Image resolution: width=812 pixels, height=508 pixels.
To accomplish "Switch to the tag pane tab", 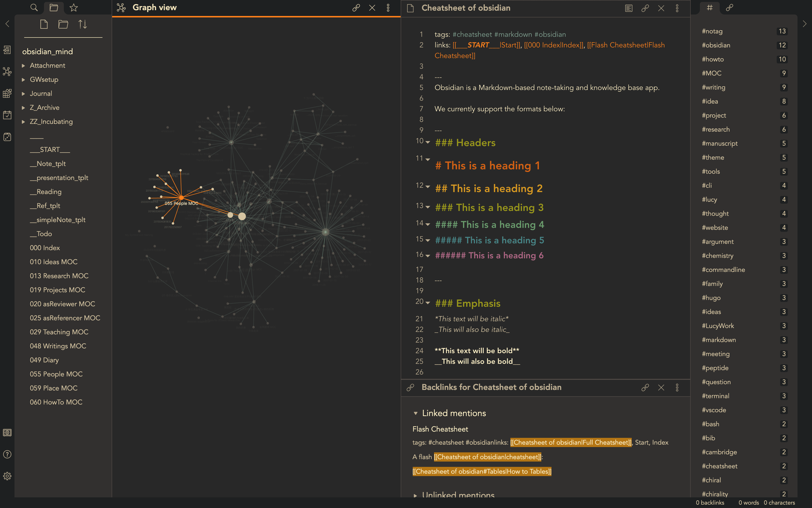I will click(710, 7).
